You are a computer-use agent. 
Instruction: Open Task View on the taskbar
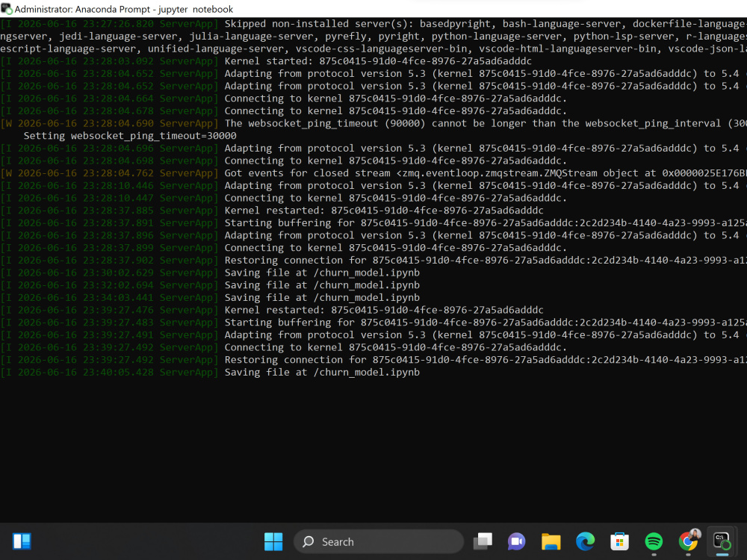(x=483, y=541)
